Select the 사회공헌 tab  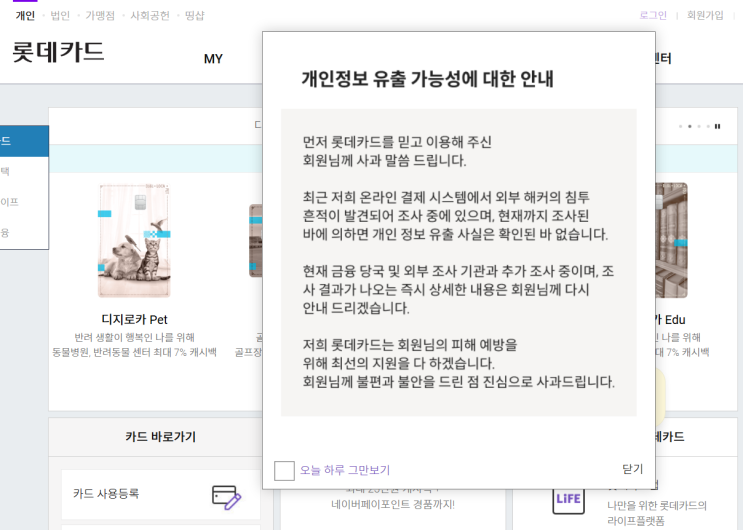point(150,16)
